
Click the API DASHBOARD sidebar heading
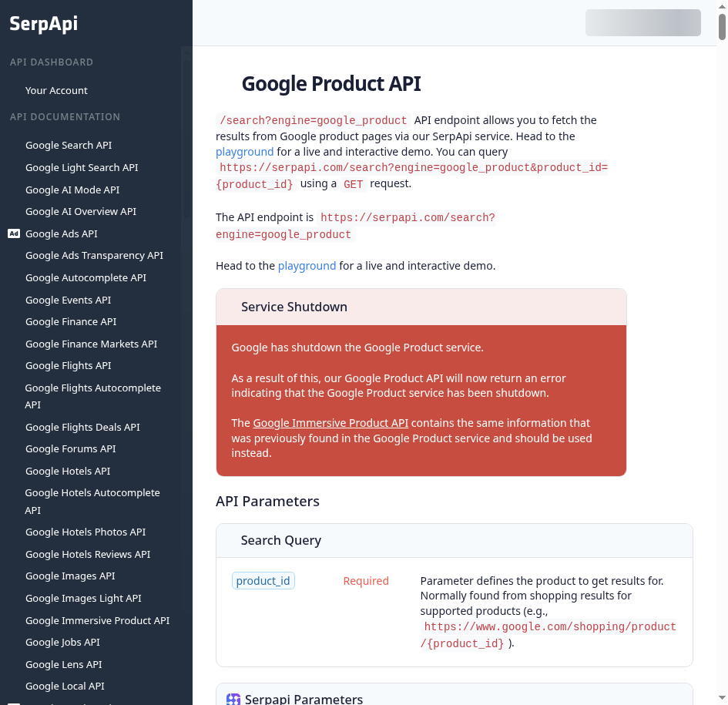tap(52, 62)
